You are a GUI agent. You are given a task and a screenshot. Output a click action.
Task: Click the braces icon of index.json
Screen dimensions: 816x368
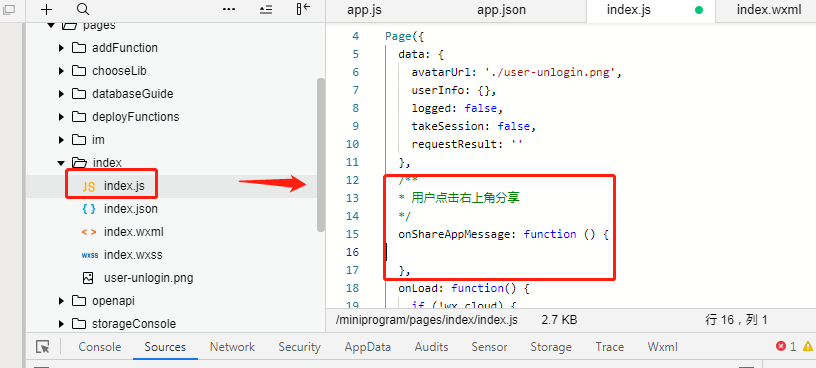click(89, 209)
